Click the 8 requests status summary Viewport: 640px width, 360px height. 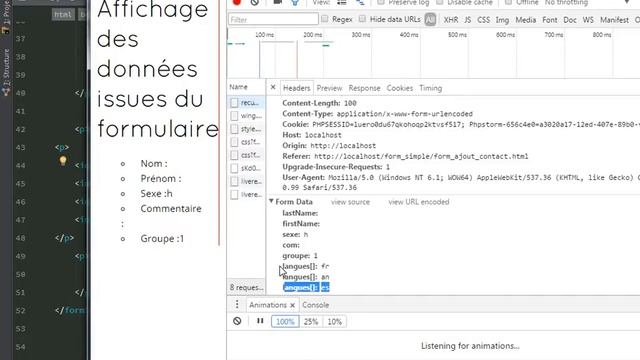click(246, 287)
